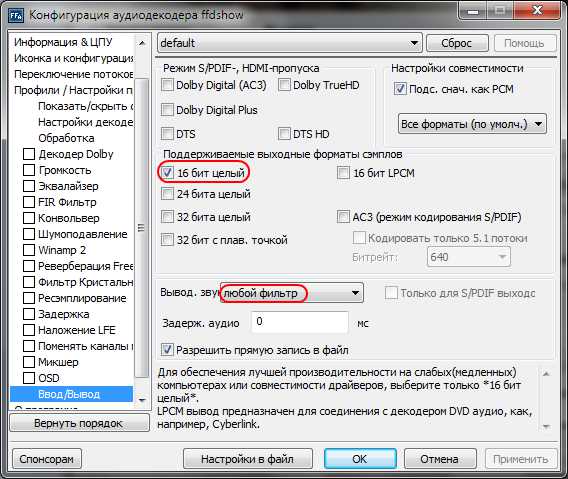568x479 pixels.
Task: Open the любой фильтр output dropdown
Action: click(292, 293)
